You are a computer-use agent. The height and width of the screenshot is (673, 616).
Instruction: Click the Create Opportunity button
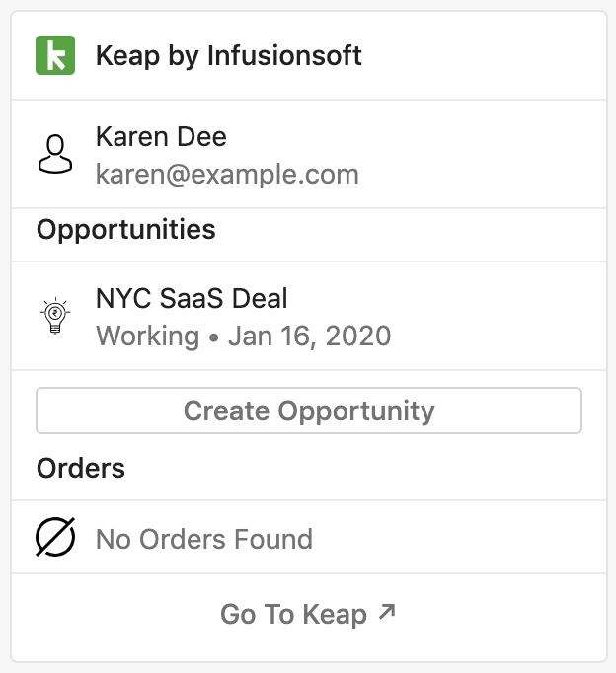click(x=309, y=411)
